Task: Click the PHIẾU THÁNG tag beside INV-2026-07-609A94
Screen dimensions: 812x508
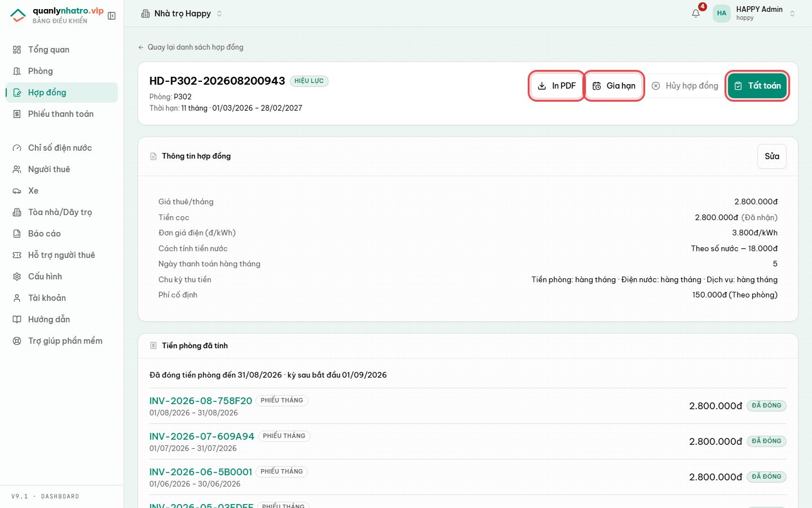Action: pos(284,436)
